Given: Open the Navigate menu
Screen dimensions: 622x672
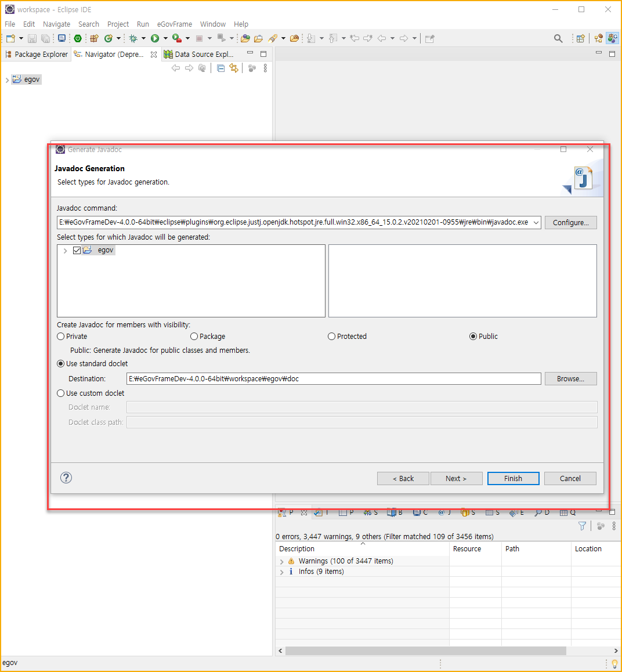Looking at the screenshot, I should click(x=56, y=24).
